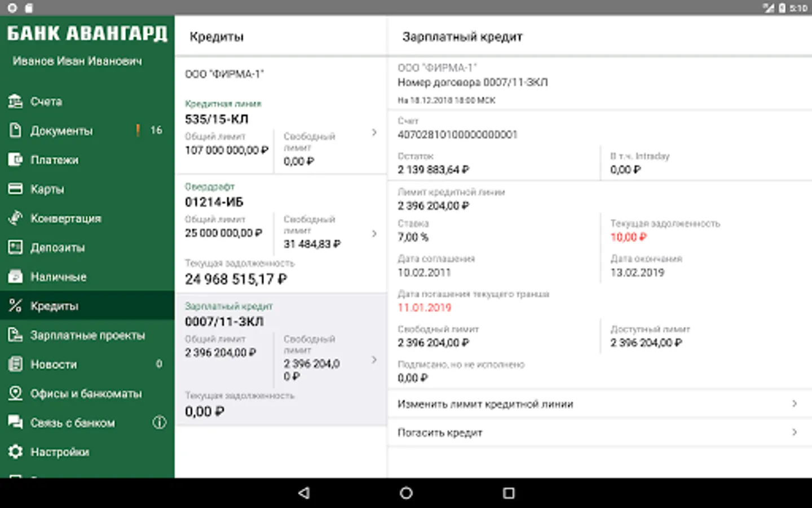
Task: Select the Карты card icon
Action: [15, 189]
